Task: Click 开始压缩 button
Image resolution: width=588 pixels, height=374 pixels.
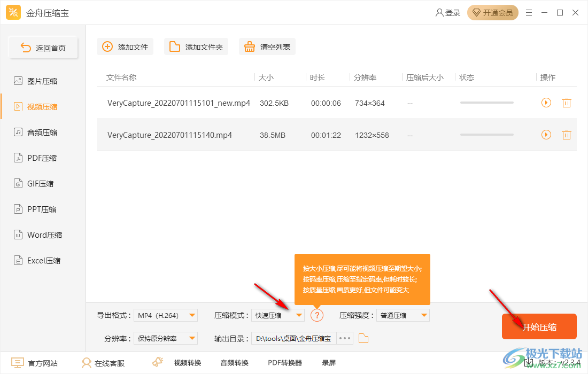Action: [x=539, y=326]
